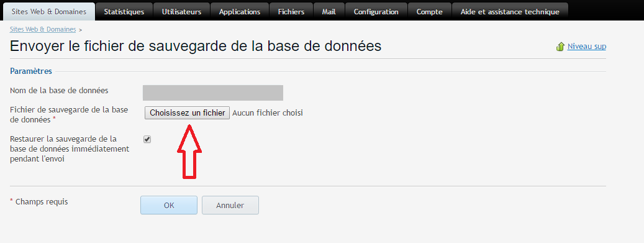The width and height of the screenshot is (644, 243).
Task: Open the Mail tab
Action: click(329, 12)
